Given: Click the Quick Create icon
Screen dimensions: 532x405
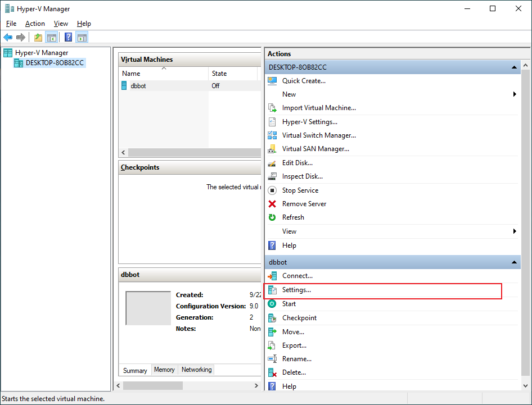Looking at the screenshot, I should click(272, 81).
